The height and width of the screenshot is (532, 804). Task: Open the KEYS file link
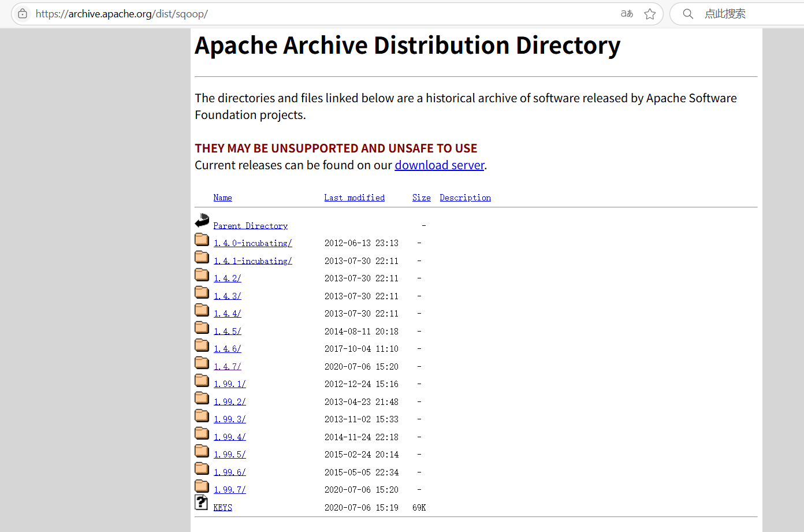pos(222,508)
